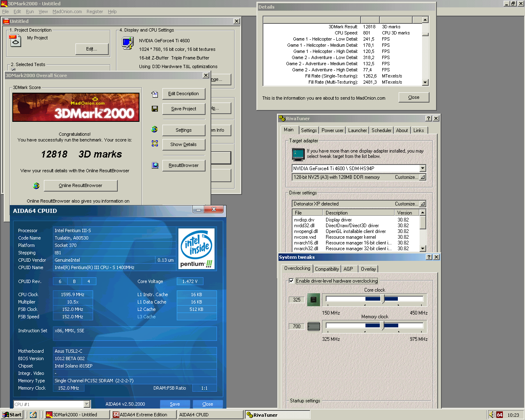This screenshot has width=525, height=420.
Task: Click the Edit Description button
Action: (x=184, y=94)
